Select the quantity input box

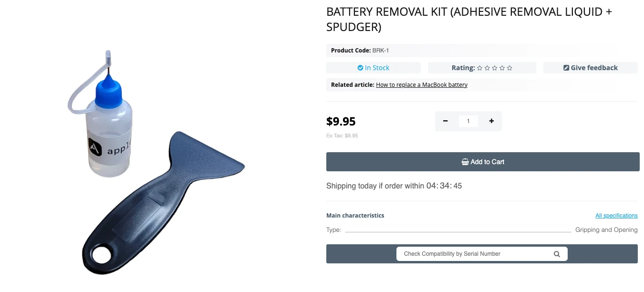pyautogui.click(x=468, y=121)
